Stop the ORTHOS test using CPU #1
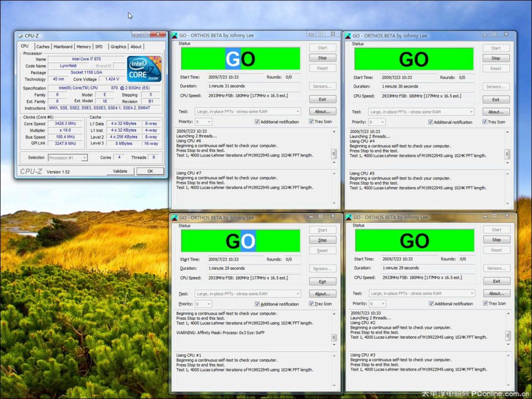 (323, 240)
